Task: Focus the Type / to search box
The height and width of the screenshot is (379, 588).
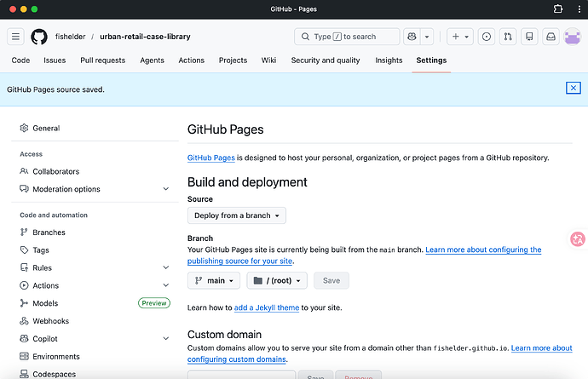Action: [347, 37]
